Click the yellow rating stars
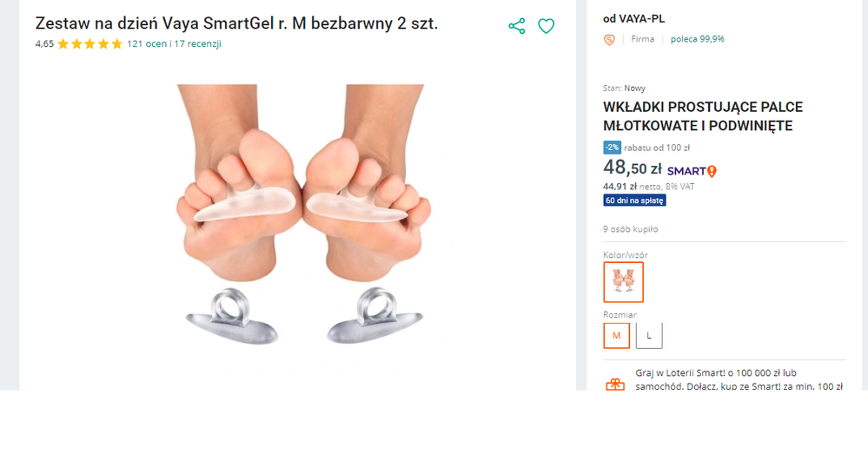 click(90, 44)
